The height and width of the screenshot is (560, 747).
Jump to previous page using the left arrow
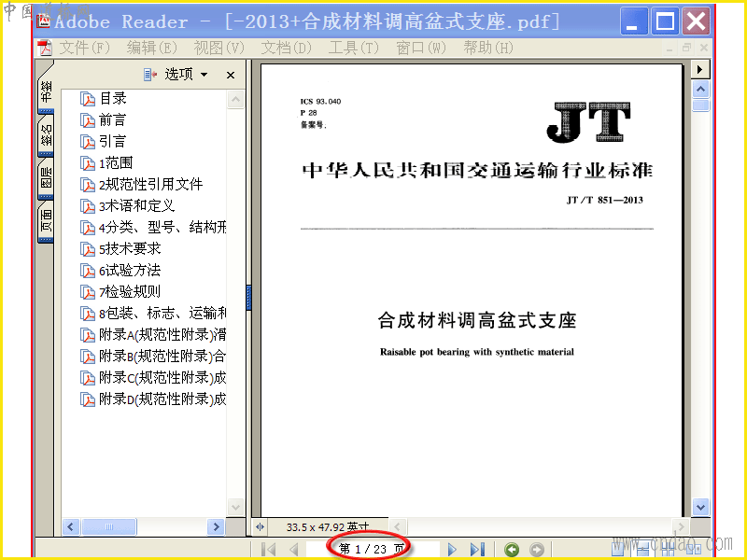click(x=294, y=549)
